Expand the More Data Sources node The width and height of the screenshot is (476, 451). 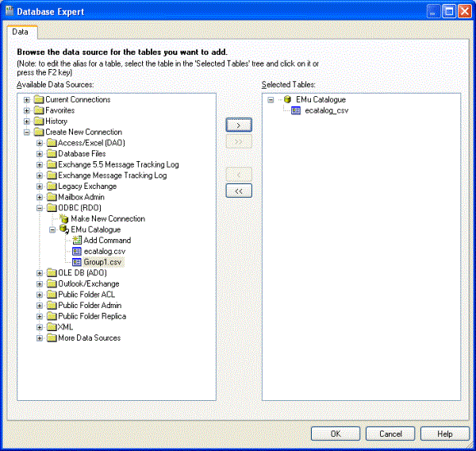(x=40, y=337)
